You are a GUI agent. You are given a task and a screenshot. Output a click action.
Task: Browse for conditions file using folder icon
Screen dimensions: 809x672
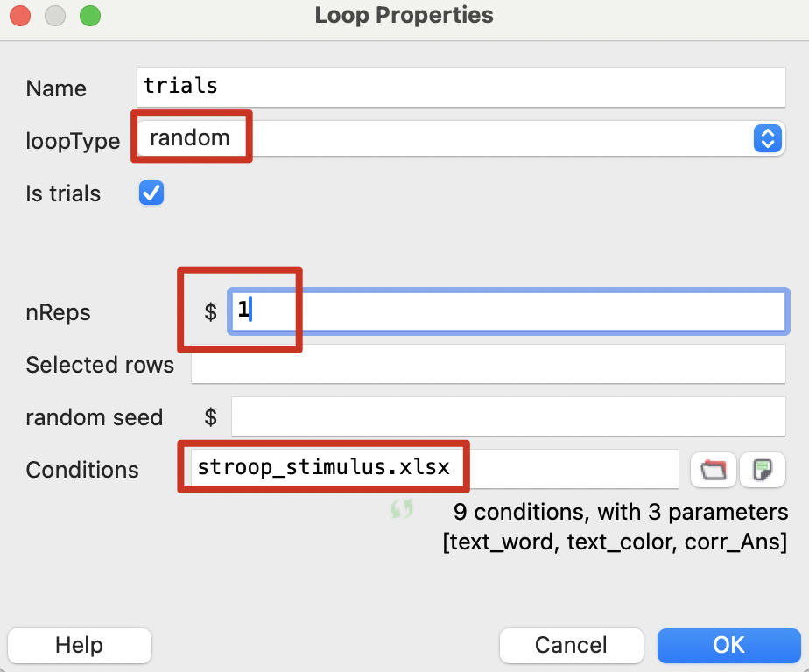(x=714, y=470)
